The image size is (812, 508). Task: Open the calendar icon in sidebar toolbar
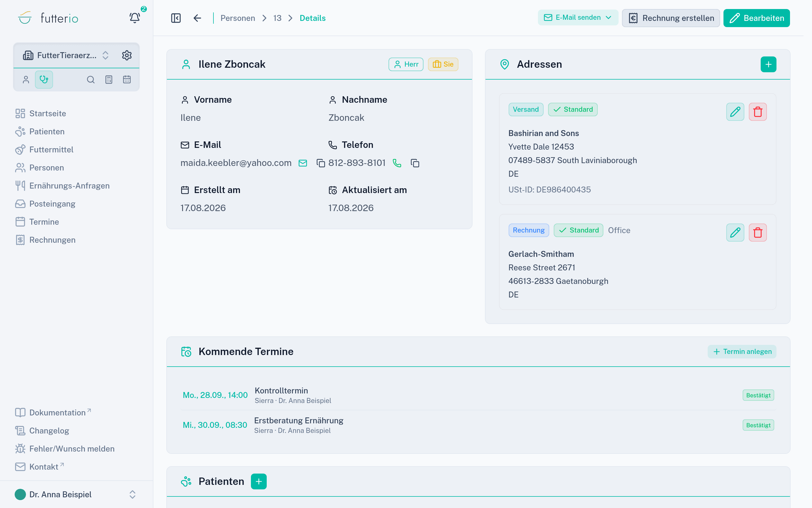127,80
